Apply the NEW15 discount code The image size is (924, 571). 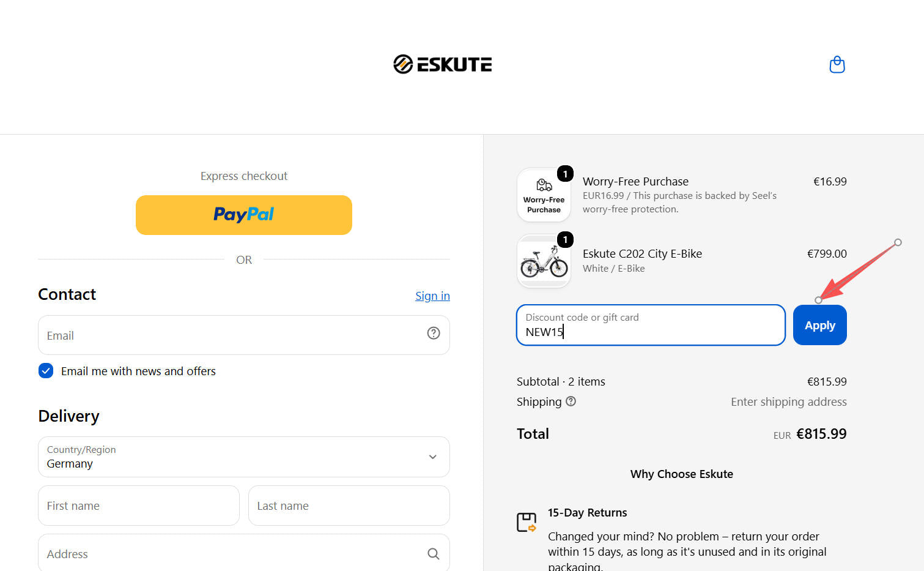pos(819,325)
